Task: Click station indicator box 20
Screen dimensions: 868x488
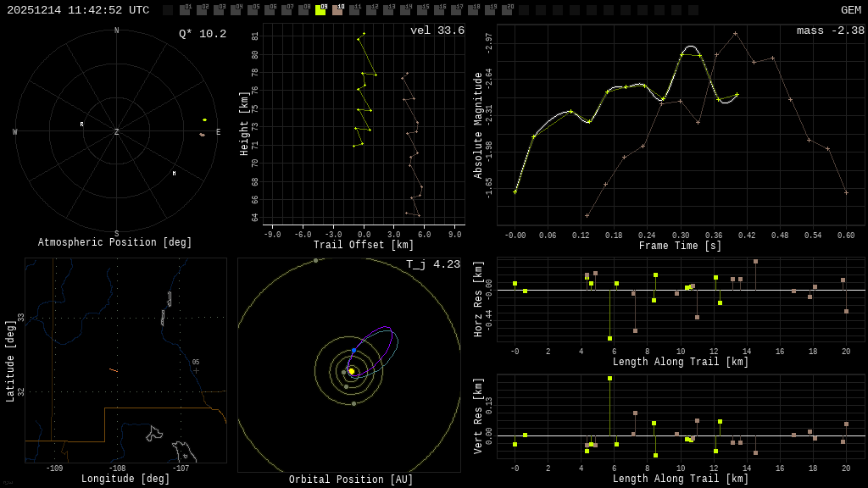Action: coord(507,10)
